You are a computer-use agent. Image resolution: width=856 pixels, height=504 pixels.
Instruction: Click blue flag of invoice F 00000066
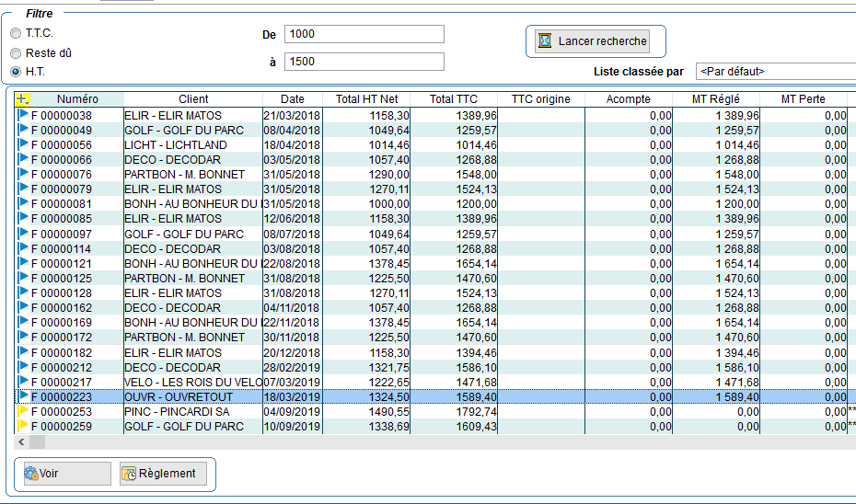pyautogui.click(x=23, y=159)
